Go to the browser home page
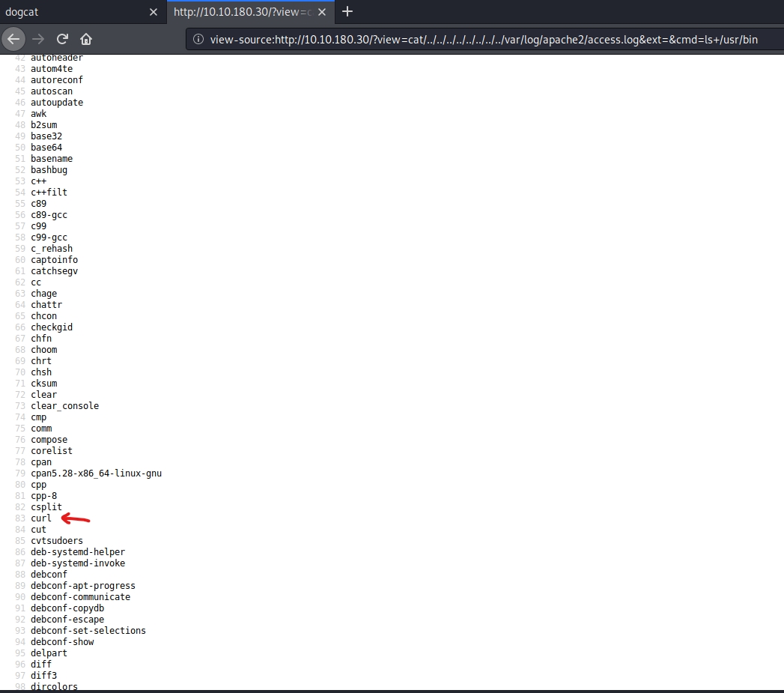The height and width of the screenshot is (693, 784). pos(86,39)
